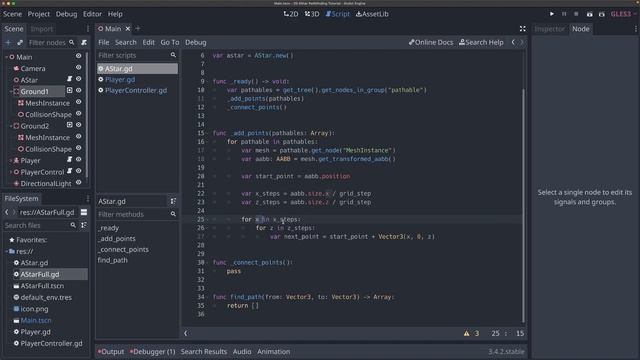Expand the Player node
Screen dimensions: 640x360
point(11,160)
